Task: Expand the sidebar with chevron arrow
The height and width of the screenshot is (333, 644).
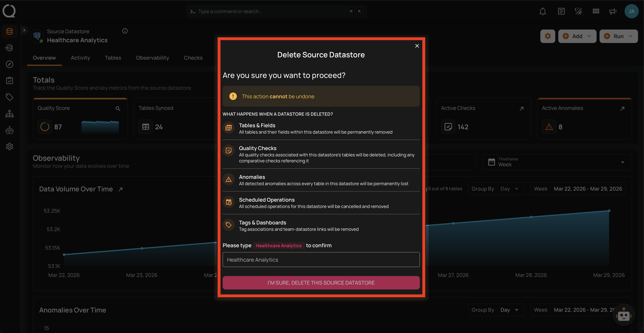Action: (24, 30)
